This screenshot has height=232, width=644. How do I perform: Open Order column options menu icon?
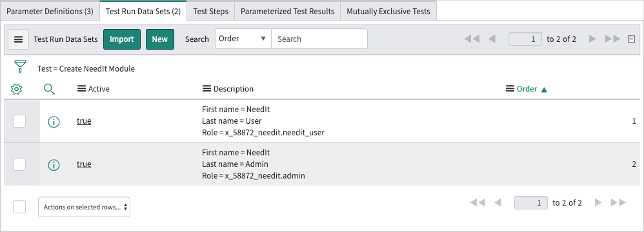pyautogui.click(x=510, y=88)
